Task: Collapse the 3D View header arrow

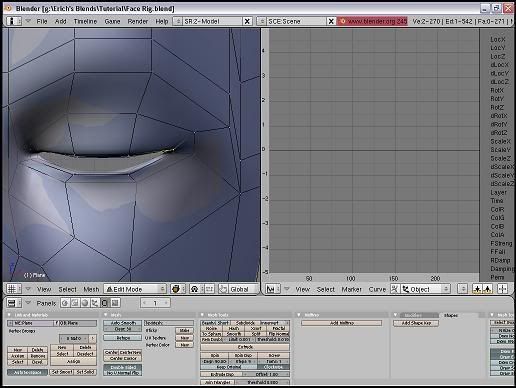Action: (28, 289)
